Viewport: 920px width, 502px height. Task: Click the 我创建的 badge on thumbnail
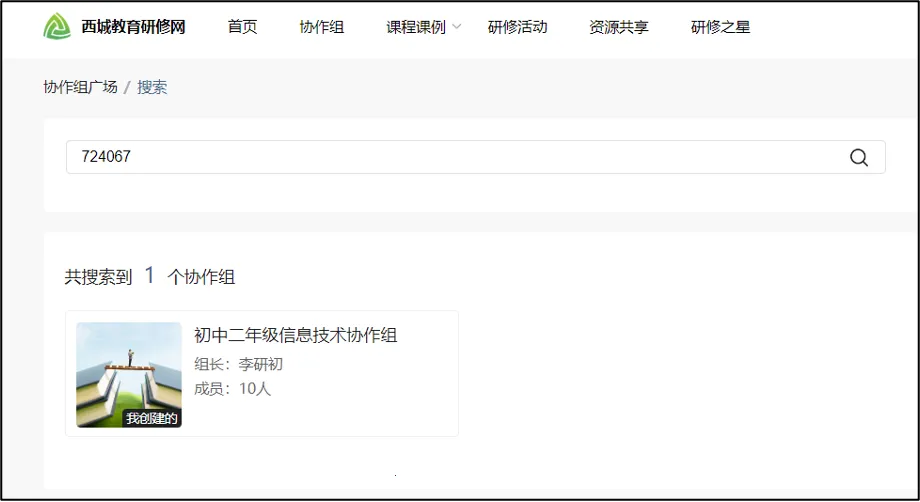click(152, 418)
